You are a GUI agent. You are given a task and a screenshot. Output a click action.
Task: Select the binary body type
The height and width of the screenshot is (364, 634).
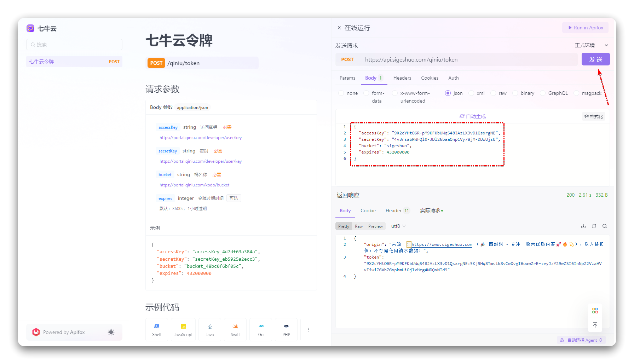(515, 93)
